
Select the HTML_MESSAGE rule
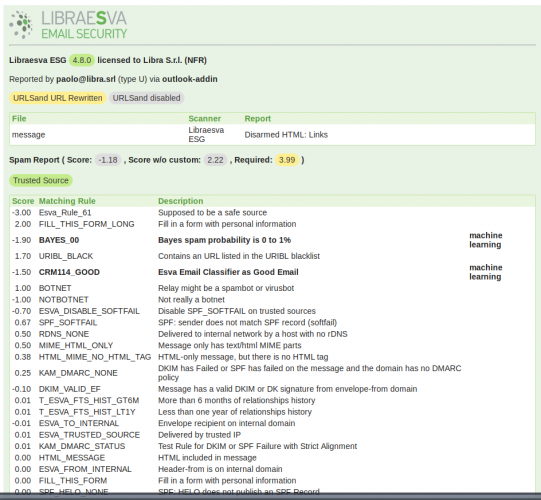click(72, 458)
